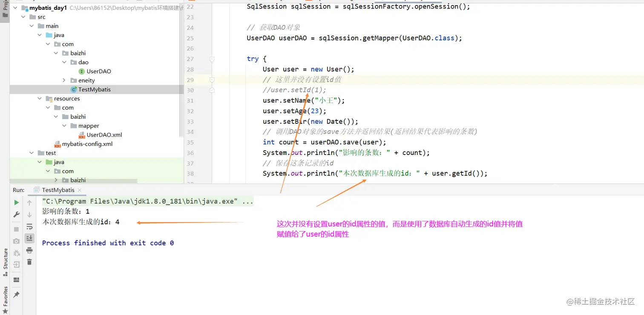644x315 pixels.
Task: Close the TestMybatis run tab
Action: tap(80, 190)
